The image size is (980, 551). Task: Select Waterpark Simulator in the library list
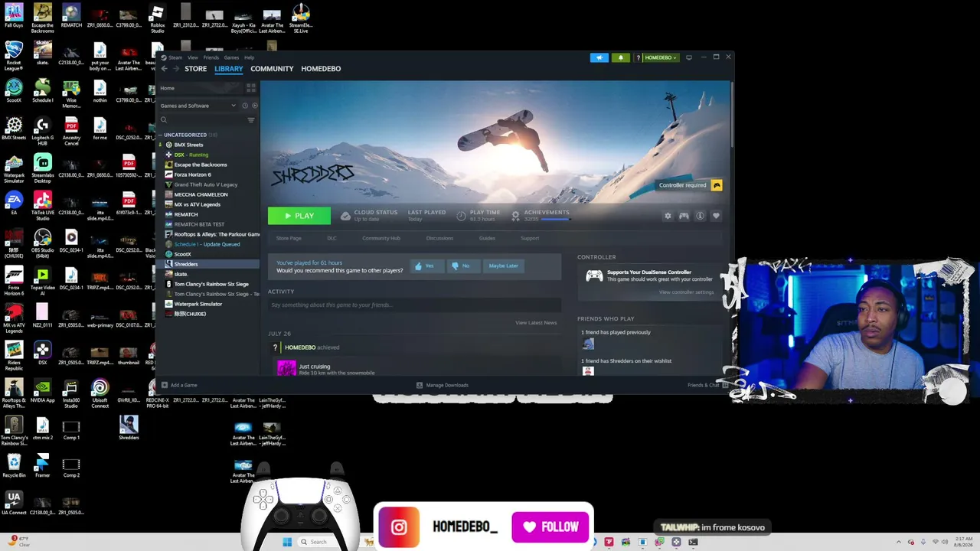(x=198, y=304)
